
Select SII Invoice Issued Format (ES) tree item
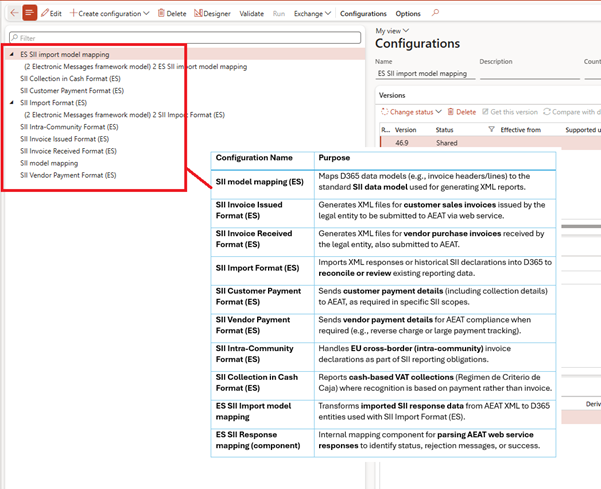pyautogui.click(x=64, y=139)
